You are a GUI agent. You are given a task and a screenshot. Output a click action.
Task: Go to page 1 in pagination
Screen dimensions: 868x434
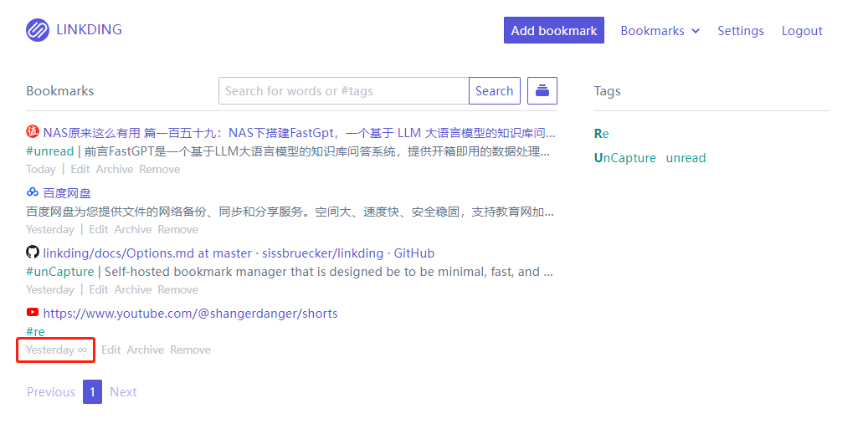[92, 391]
